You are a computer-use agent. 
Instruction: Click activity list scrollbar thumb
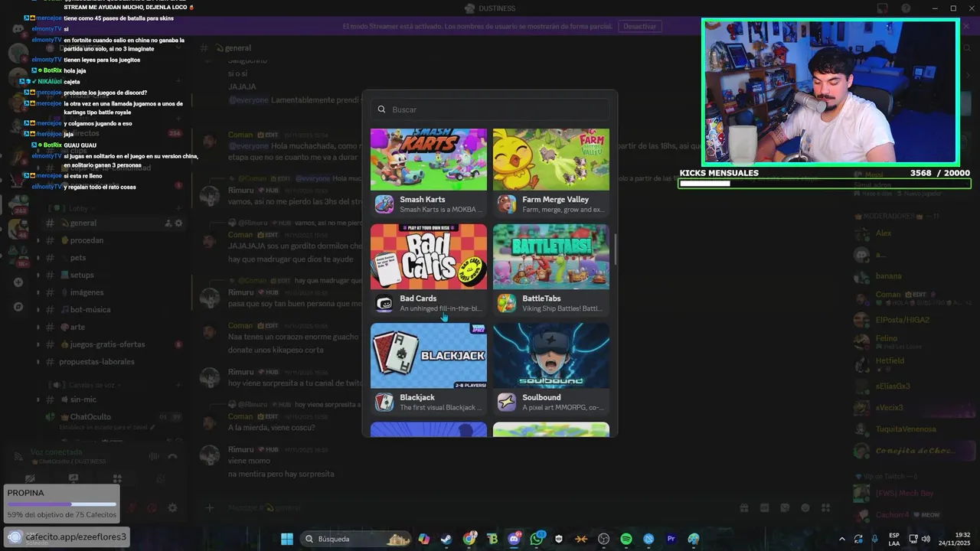point(615,249)
